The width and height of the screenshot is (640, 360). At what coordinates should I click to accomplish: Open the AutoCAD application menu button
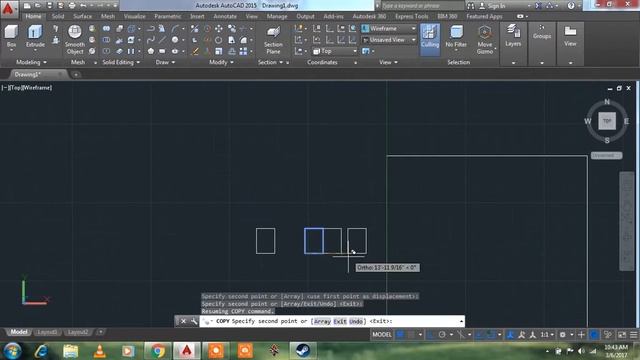[9, 9]
